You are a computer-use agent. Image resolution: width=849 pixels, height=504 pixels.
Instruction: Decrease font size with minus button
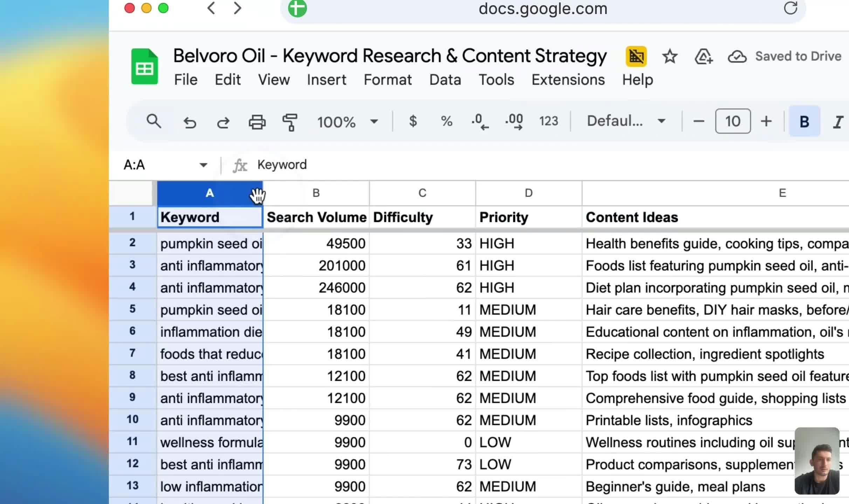[x=699, y=121]
